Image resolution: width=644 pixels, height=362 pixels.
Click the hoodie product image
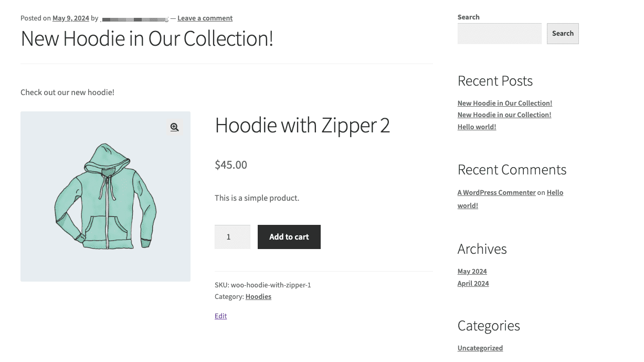[x=105, y=196]
